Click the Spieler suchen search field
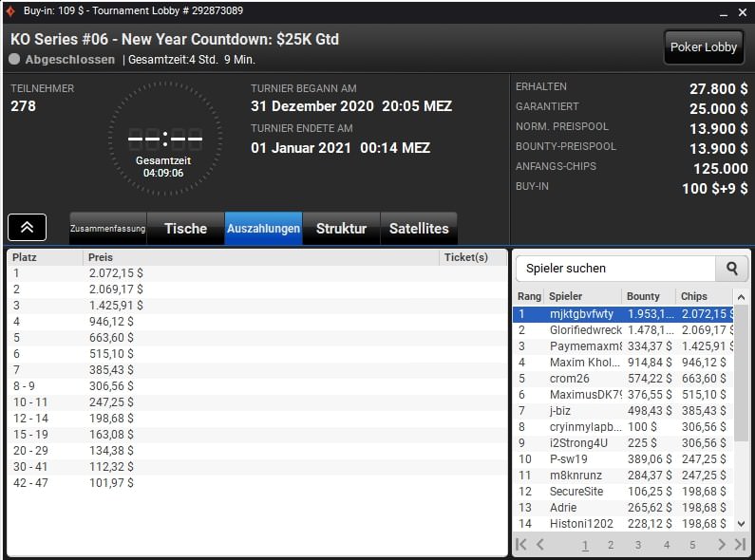Screen dimensions: 755x560 click(x=614, y=269)
